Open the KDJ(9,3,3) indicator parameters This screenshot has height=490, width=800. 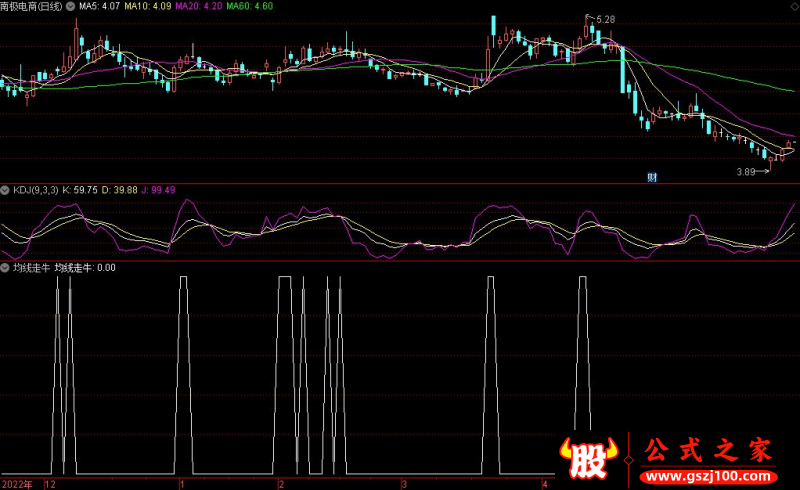click(36, 189)
